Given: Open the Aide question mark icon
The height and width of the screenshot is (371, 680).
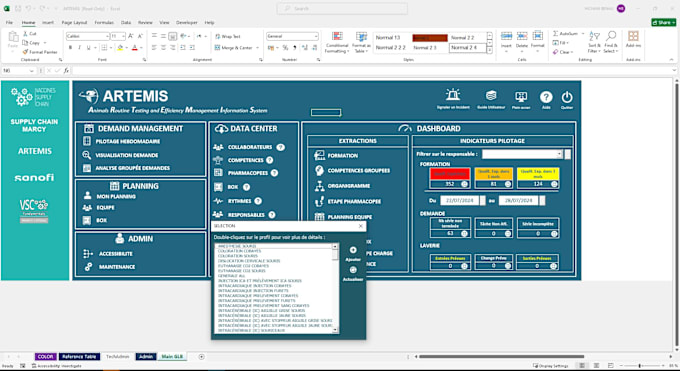Looking at the screenshot, I should 546,97.
